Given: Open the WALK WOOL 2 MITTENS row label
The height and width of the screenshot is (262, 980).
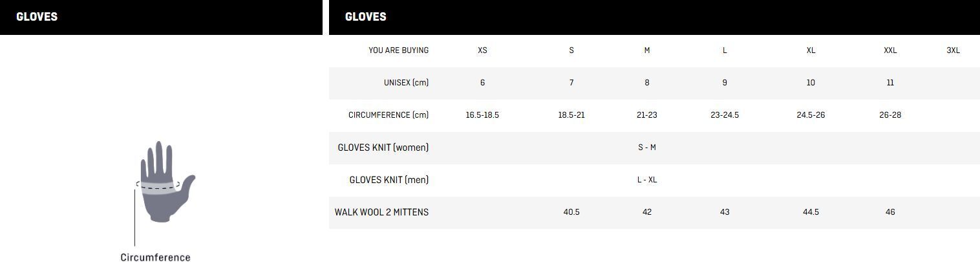Looking at the screenshot, I should click(381, 212).
